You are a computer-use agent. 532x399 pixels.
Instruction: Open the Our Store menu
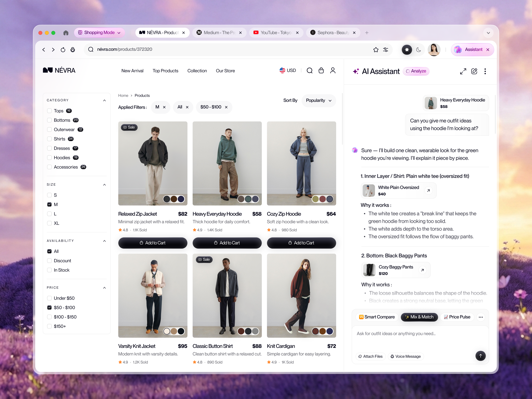coord(225,71)
